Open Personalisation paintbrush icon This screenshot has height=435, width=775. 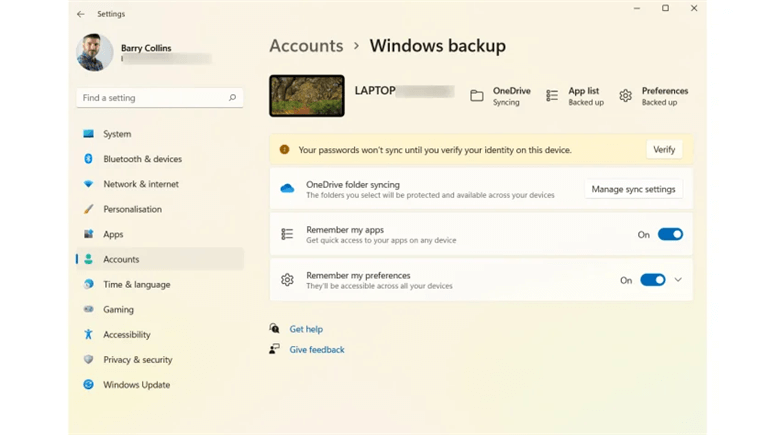[88, 209]
